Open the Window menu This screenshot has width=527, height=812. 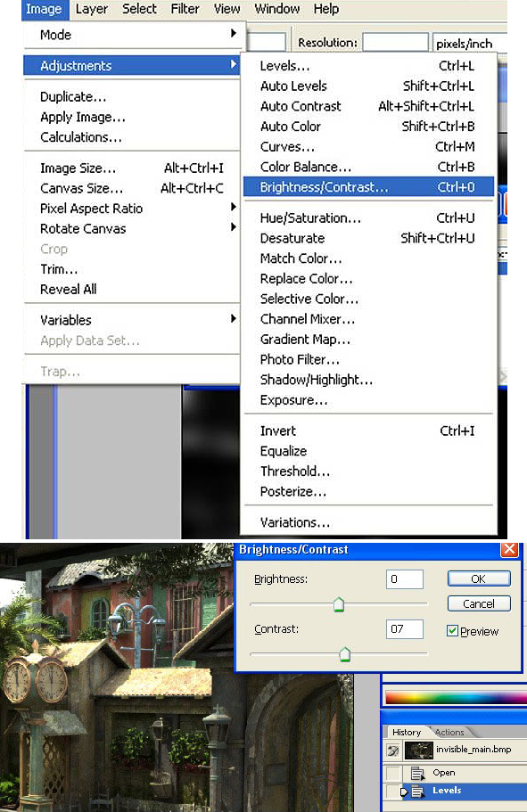(276, 9)
